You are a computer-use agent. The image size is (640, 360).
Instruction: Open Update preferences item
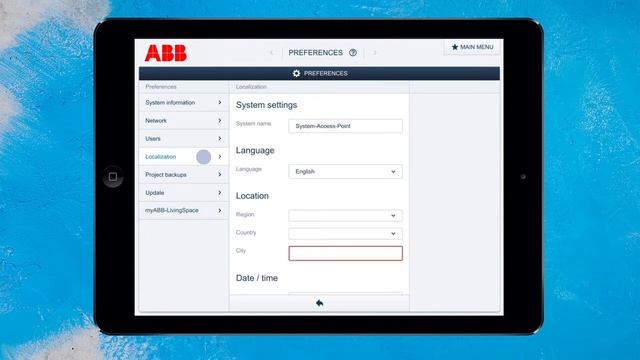184,192
